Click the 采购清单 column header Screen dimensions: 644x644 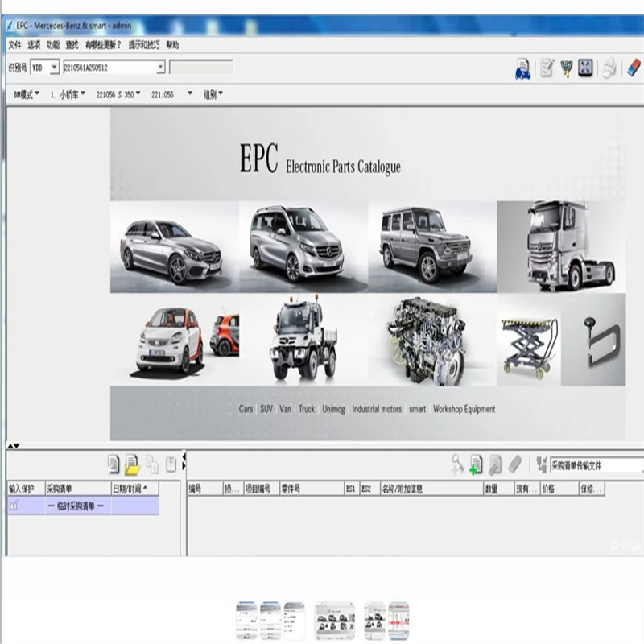(78, 489)
